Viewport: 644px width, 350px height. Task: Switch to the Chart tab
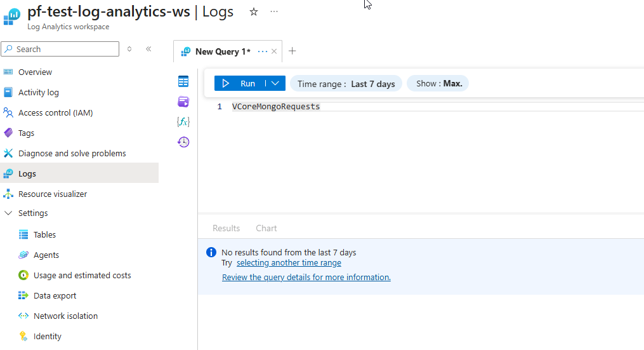(x=266, y=228)
